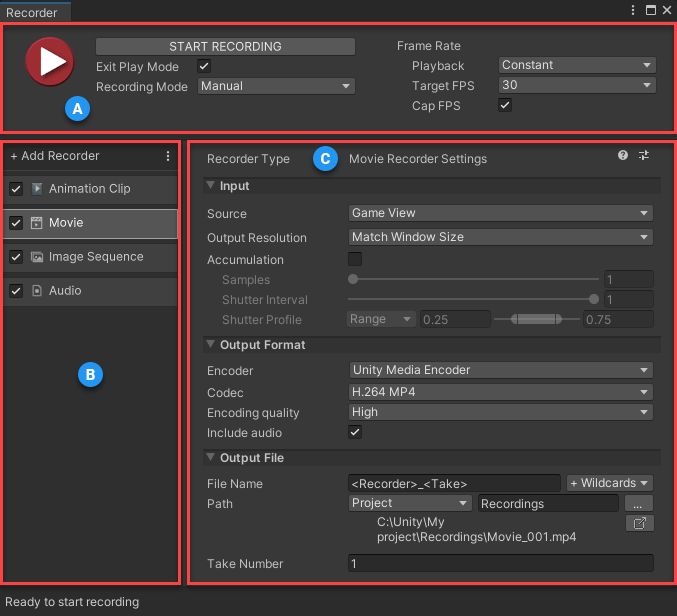Enable the Accumulation checkbox

point(355,259)
